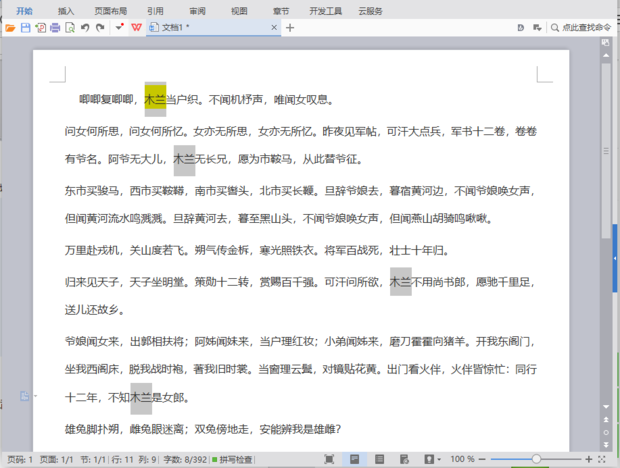
Task: Open the 审阅 tab
Action: (197, 11)
